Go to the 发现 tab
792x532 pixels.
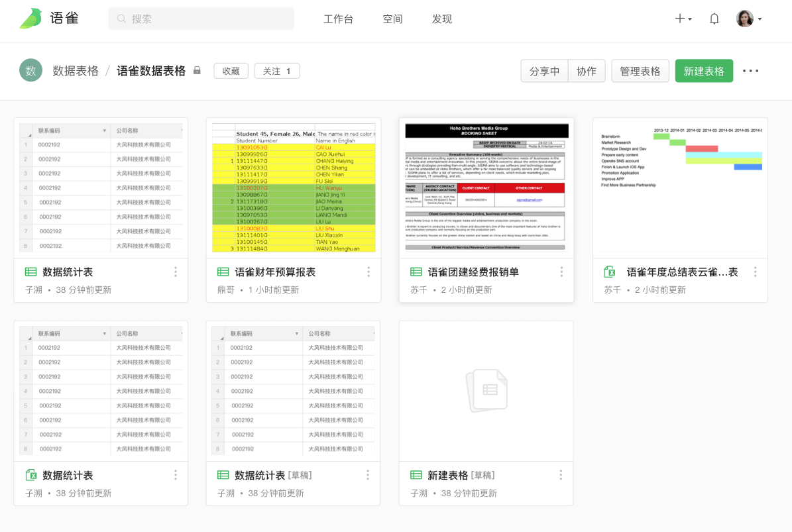click(441, 19)
